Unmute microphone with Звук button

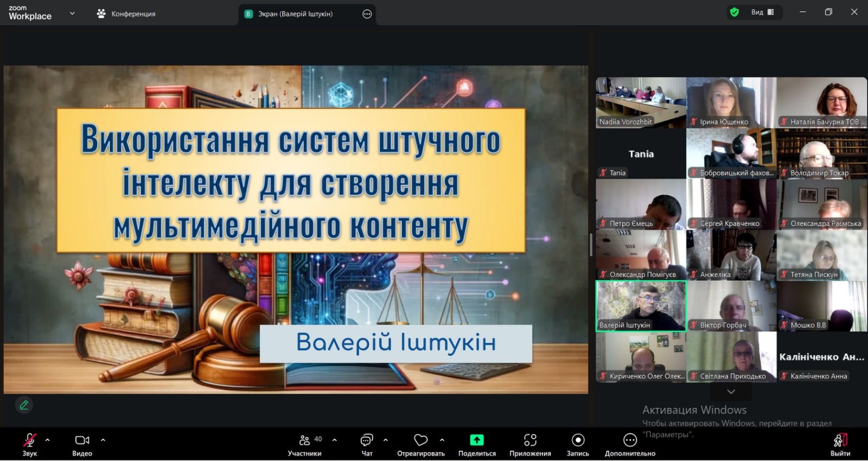(29, 440)
